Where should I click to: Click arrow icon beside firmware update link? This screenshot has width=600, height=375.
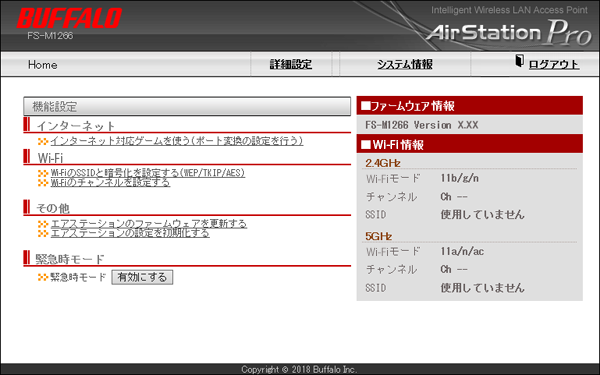coord(43,224)
